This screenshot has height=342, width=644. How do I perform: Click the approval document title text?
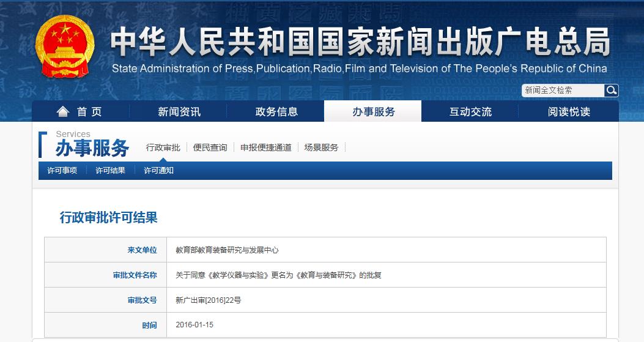tap(278, 275)
